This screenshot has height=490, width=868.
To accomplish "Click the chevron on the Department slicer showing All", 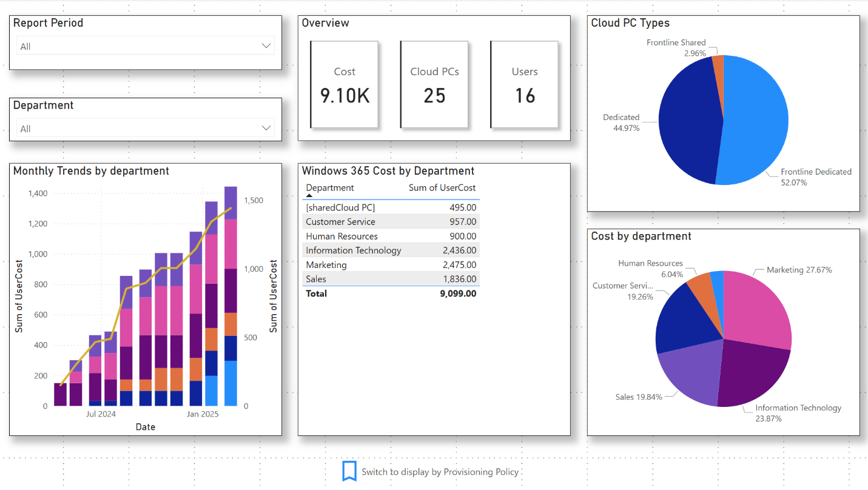I will [266, 128].
